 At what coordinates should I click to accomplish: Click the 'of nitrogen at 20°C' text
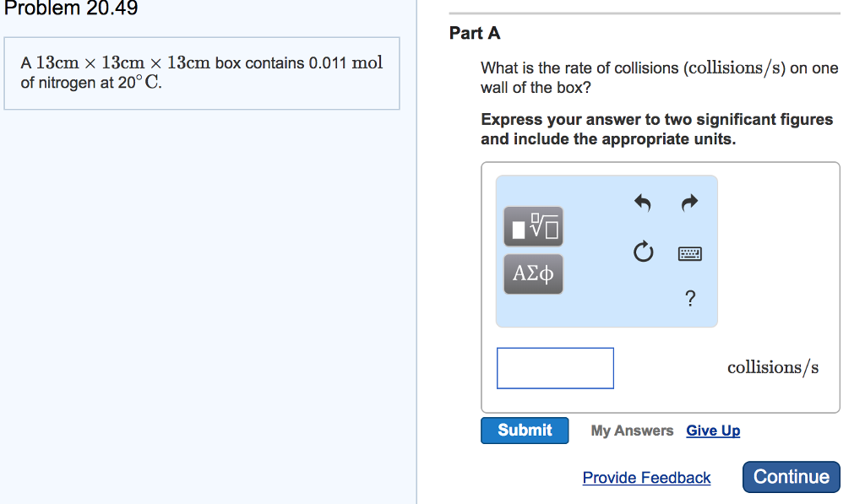(x=91, y=84)
